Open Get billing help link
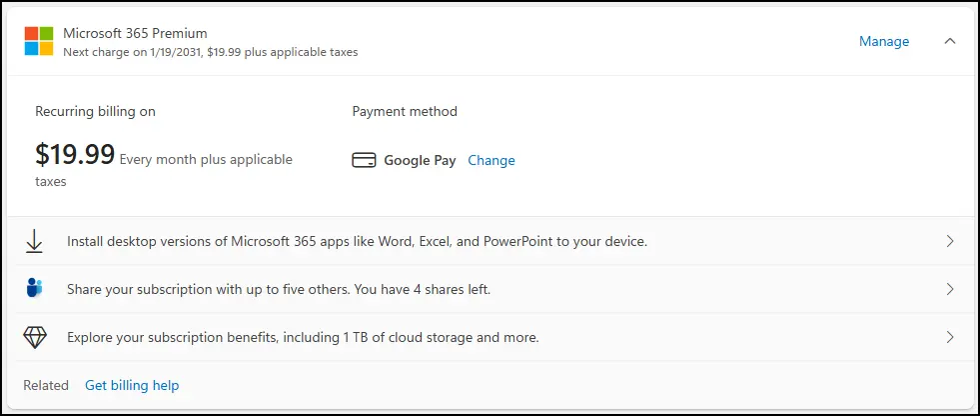This screenshot has height=416, width=980. [x=132, y=385]
